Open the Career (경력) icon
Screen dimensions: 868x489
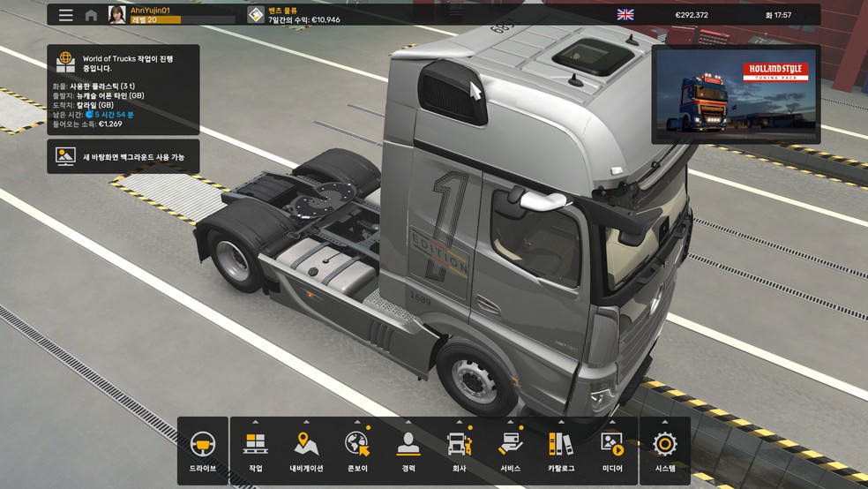[x=408, y=444]
